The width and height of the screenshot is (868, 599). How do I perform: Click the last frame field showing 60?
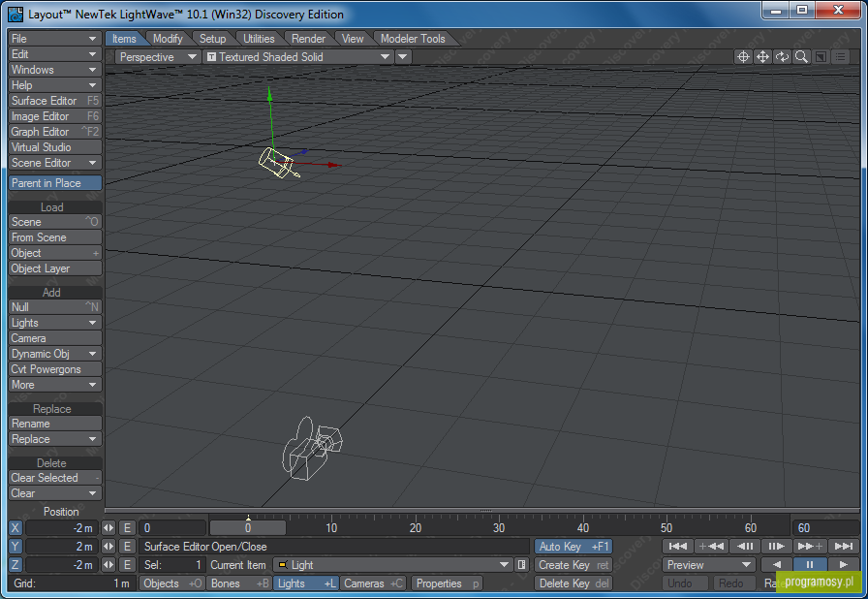(x=824, y=528)
